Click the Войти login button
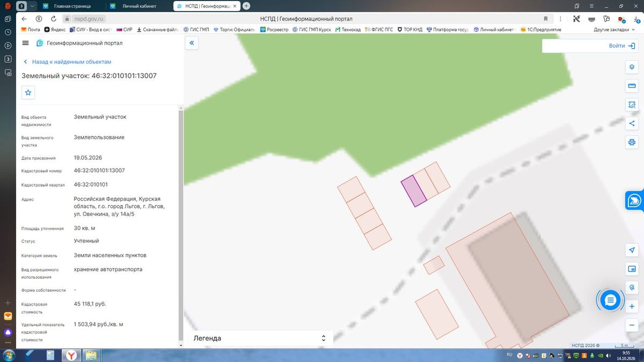The height and width of the screenshot is (362, 644). pos(622,46)
